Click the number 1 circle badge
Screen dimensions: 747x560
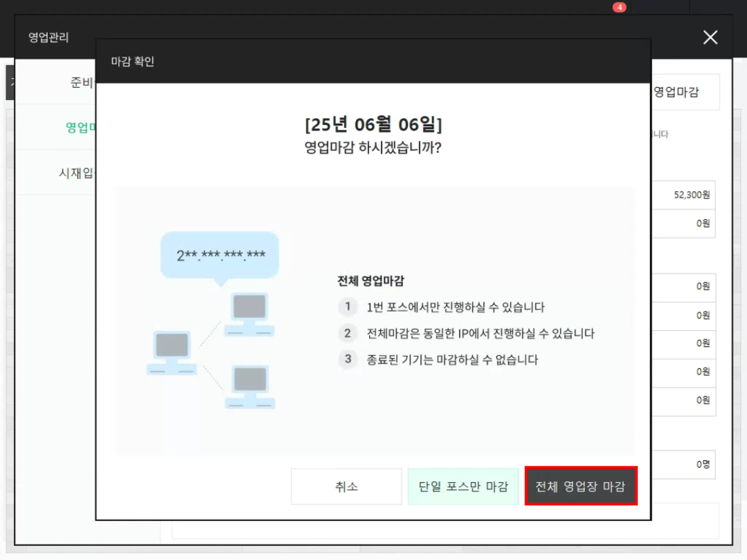[348, 307]
